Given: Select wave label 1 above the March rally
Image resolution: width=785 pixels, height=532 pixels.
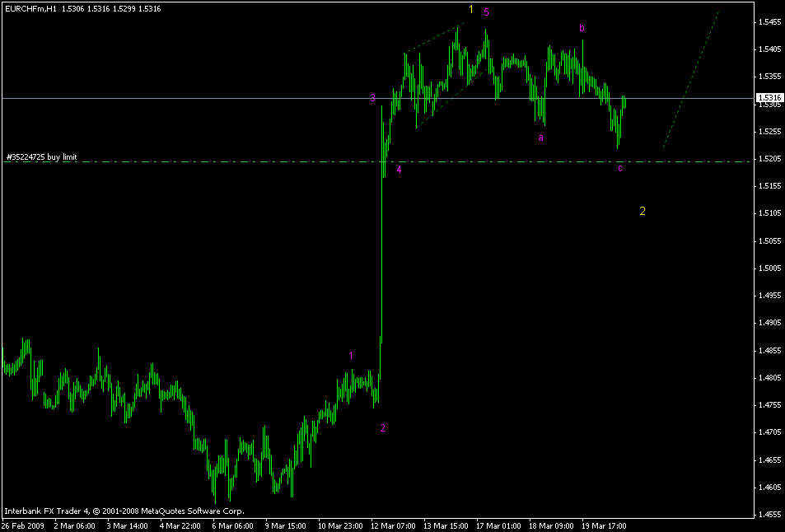Looking at the screenshot, I should point(350,355).
